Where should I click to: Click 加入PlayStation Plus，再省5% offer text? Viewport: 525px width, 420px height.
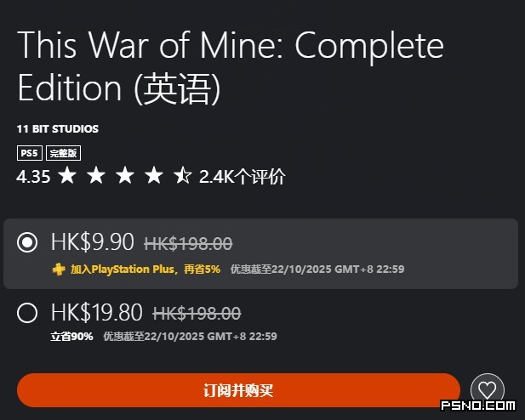pos(146,270)
